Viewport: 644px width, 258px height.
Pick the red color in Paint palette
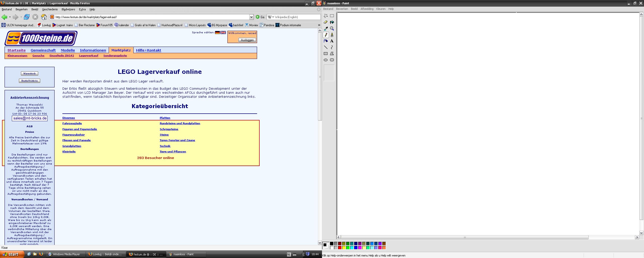[x=340, y=248]
